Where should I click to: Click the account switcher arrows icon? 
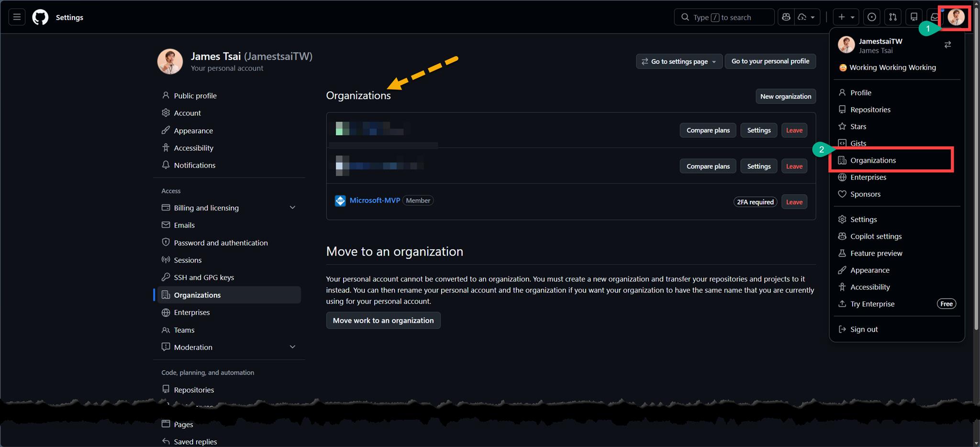(947, 45)
